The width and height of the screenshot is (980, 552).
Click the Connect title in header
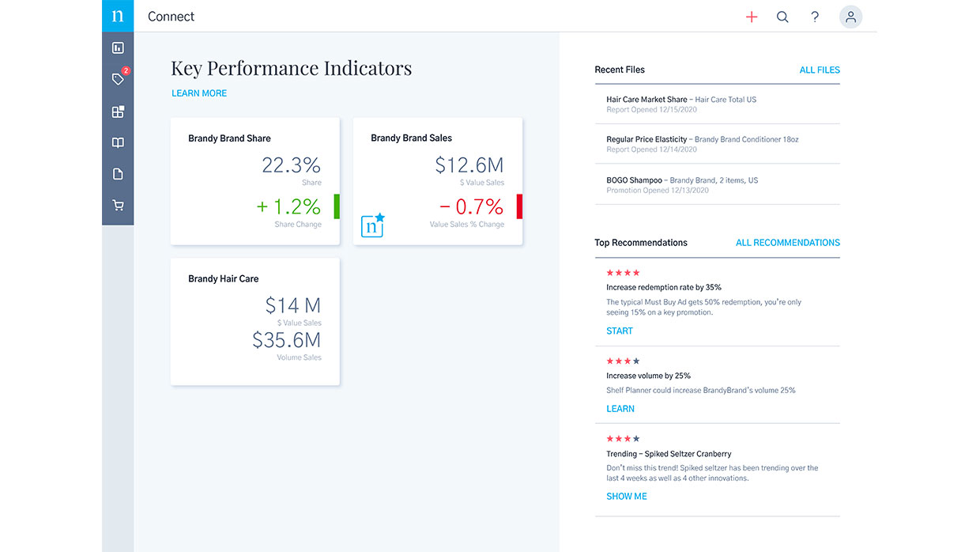pyautogui.click(x=171, y=17)
